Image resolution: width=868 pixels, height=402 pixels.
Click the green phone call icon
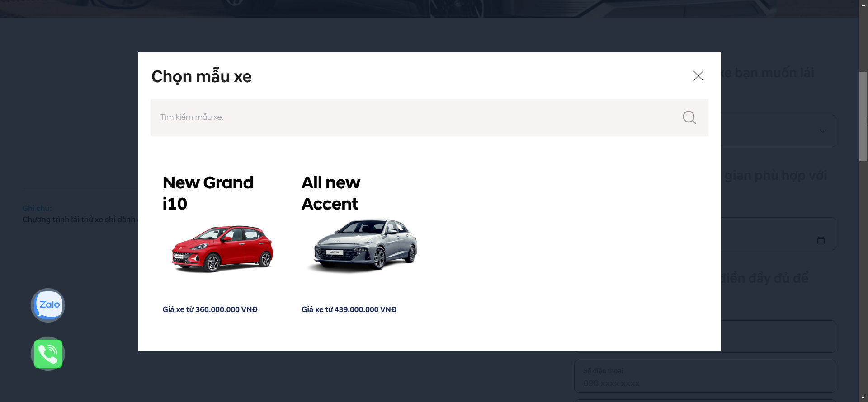(x=48, y=354)
